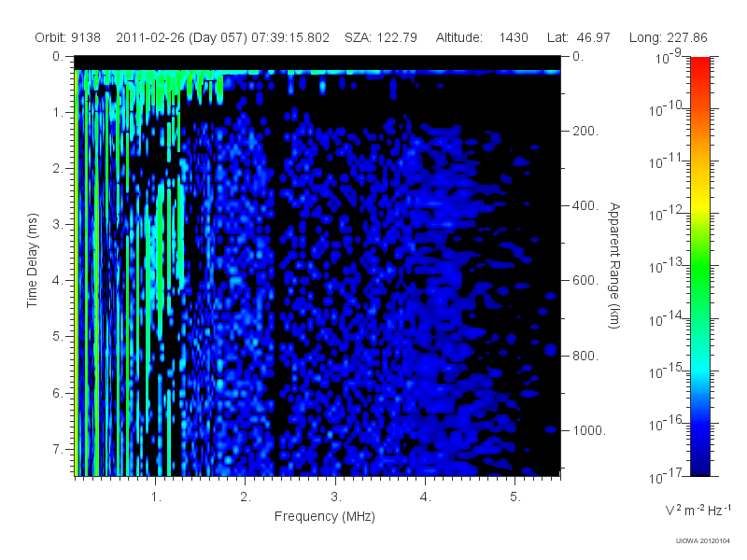Click the '3.' tick on frequency axis
Viewport: 747px width, 560px height.
point(336,497)
